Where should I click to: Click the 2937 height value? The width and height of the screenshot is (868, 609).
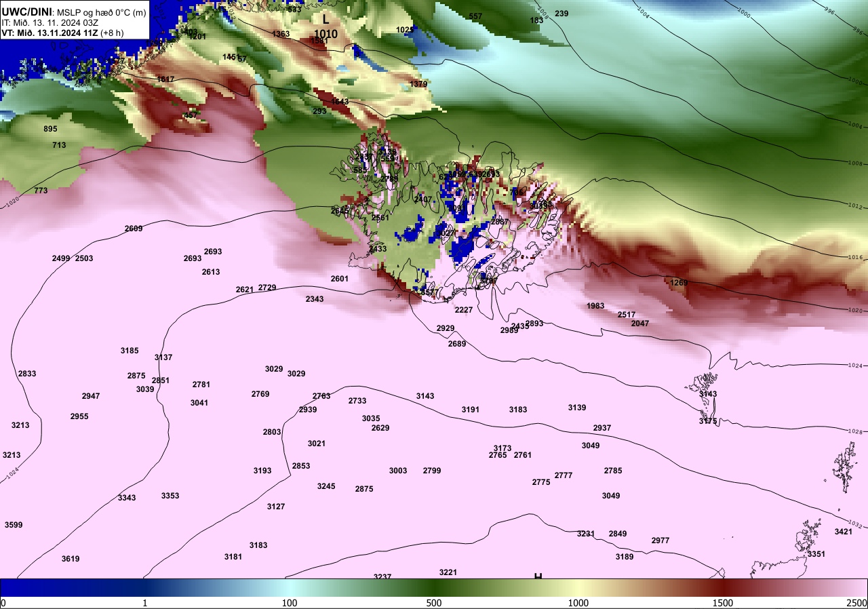pos(602,428)
